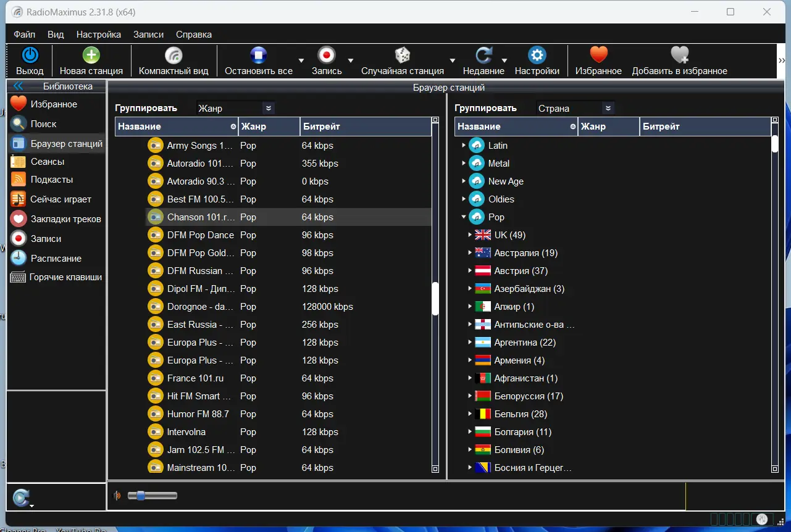This screenshot has width=791, height=532.
Task: Expand the Latin genre node
Action: pos(464,146)
